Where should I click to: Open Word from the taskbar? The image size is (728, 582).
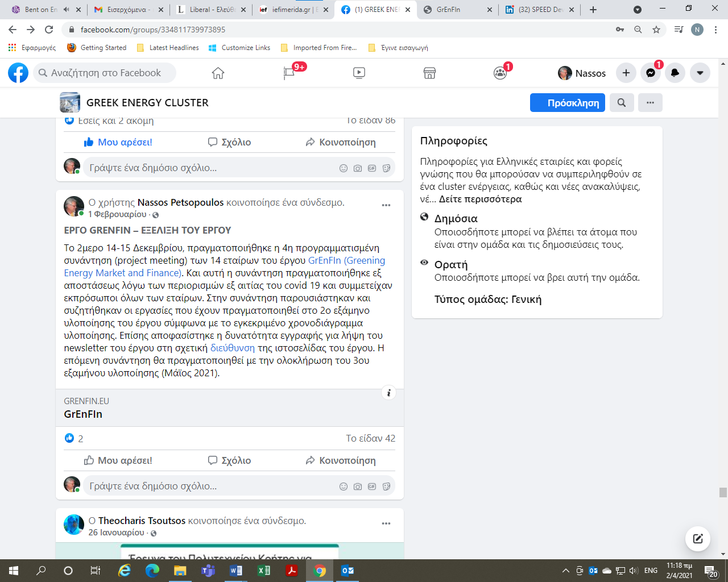(x=236, y=571)
